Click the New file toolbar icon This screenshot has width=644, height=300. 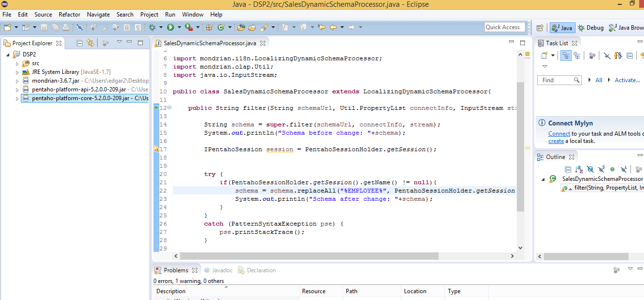click(7, 27)
